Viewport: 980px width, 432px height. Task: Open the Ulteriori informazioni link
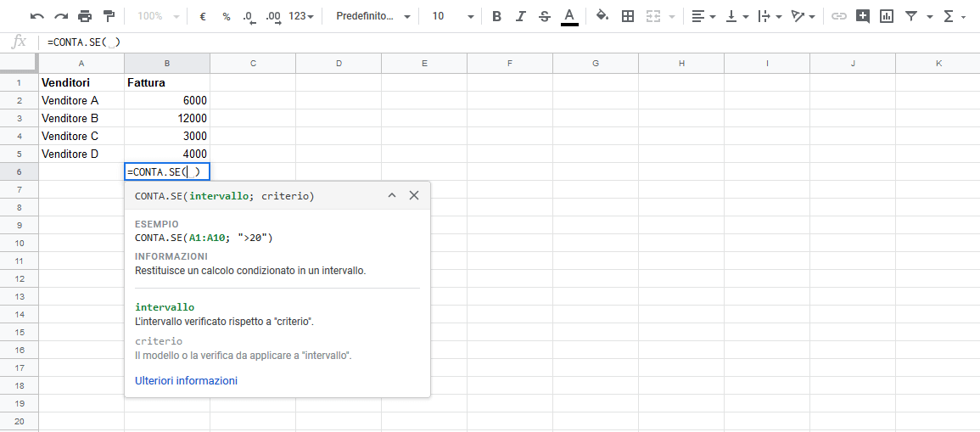coord(187,381)
